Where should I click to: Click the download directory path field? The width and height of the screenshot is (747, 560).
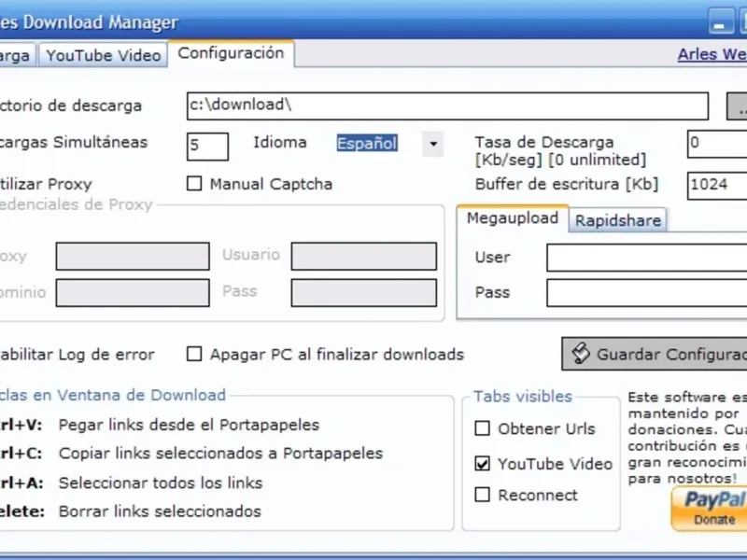446,105
